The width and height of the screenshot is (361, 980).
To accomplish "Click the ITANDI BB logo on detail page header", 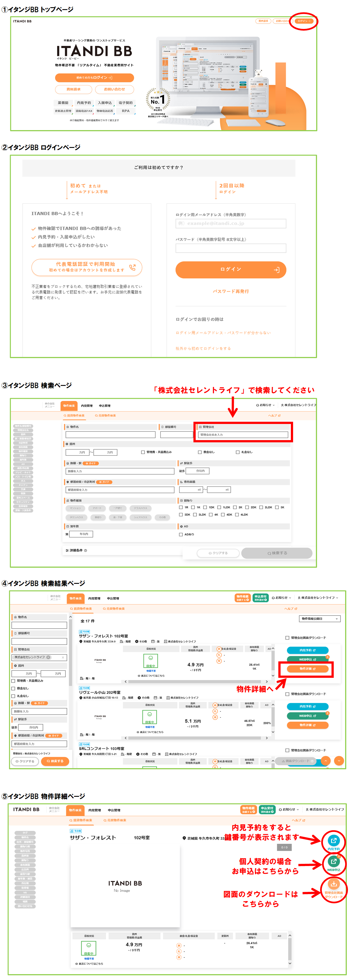I will pos(26,809).
